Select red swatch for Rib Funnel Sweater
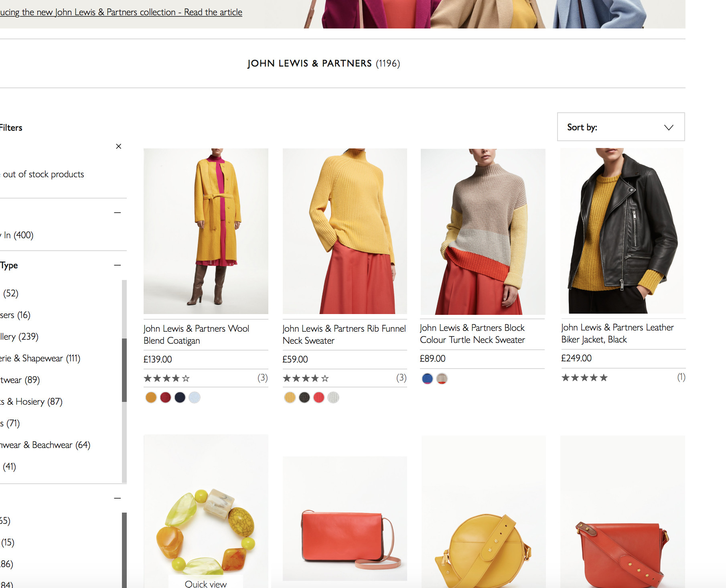726x588 pixels. click(x=319, y=397)
